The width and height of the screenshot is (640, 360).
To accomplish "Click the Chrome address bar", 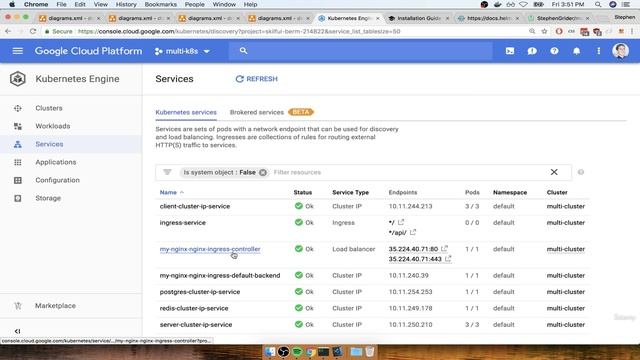I will [x=286, y=31].
